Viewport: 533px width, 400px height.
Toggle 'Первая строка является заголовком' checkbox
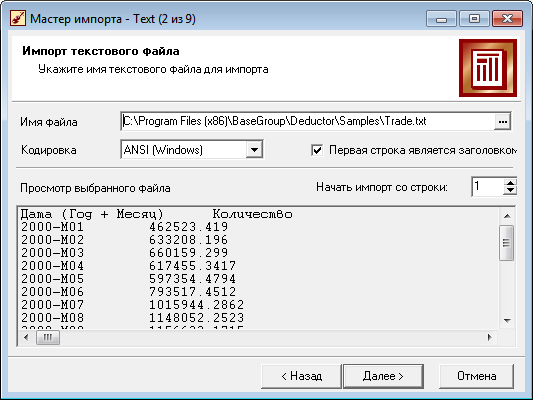[317, 150]
